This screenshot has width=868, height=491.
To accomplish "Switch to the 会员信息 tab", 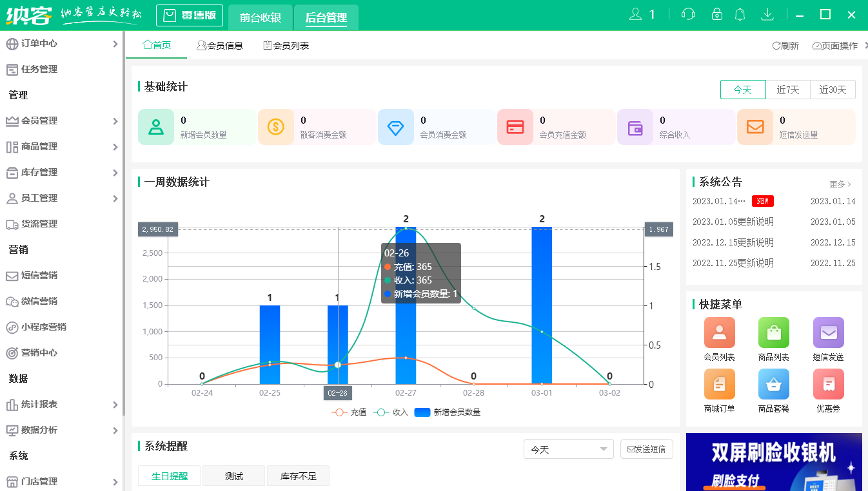I will click(220, 45).
